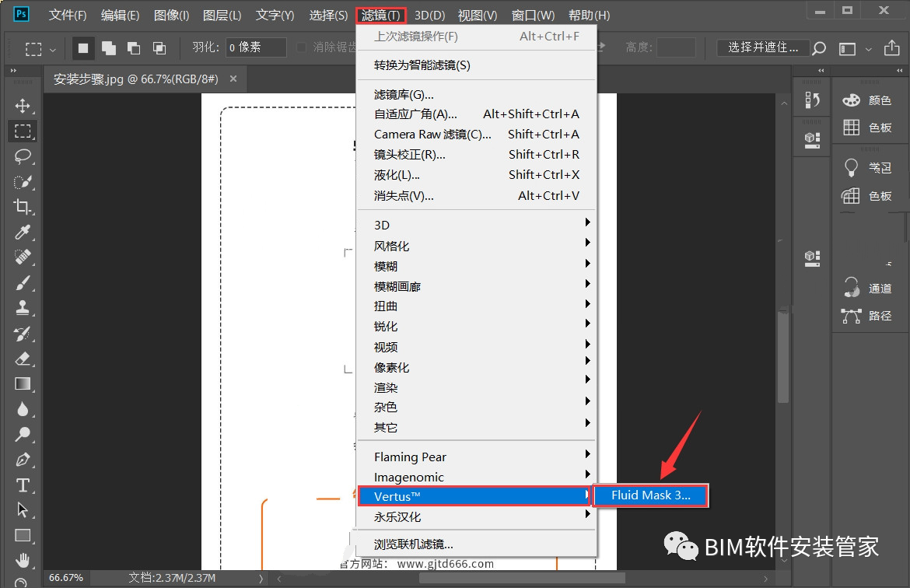
Task: Click the search magnifier icon in options bar
Action: [819, 48]
